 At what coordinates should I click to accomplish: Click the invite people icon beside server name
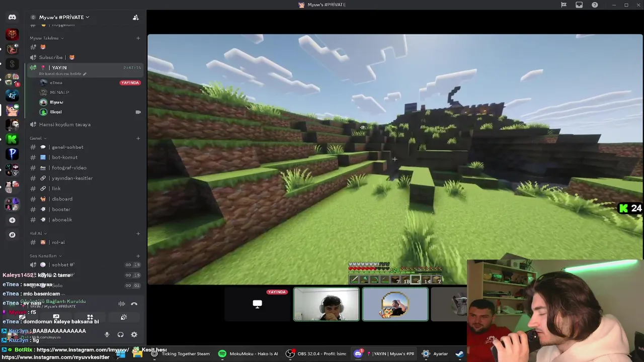(136, 17)
